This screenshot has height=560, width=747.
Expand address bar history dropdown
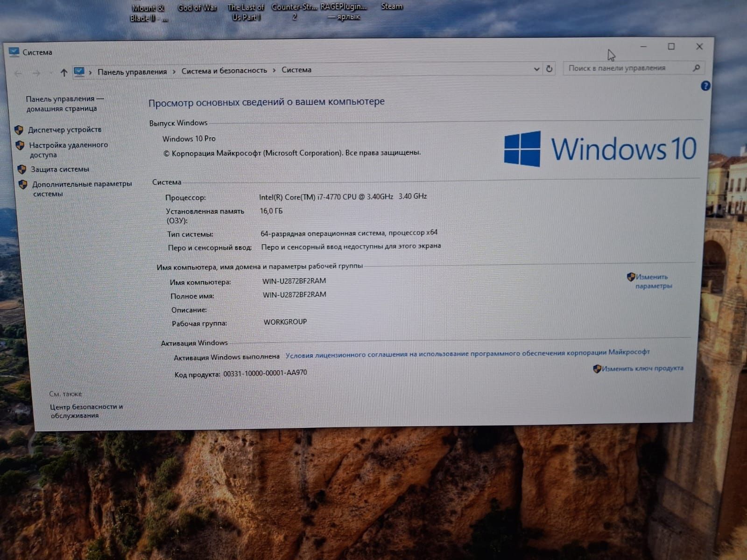point(536,69)
